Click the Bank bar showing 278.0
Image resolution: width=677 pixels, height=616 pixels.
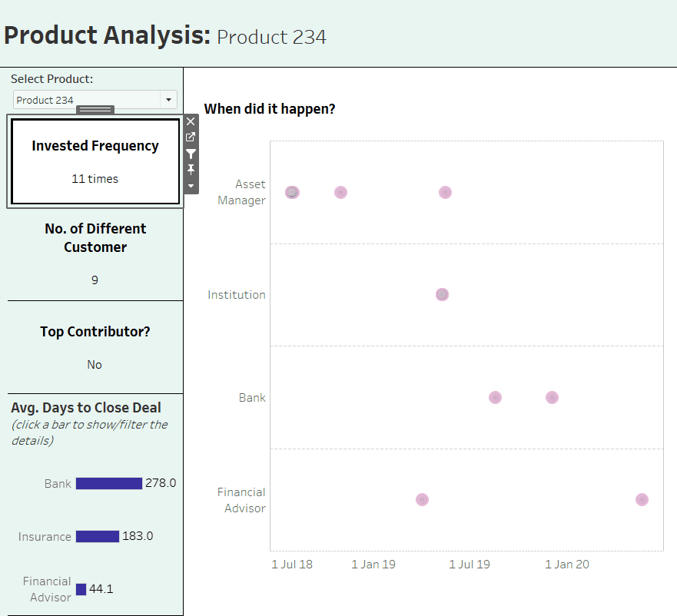tap(109, 483)
